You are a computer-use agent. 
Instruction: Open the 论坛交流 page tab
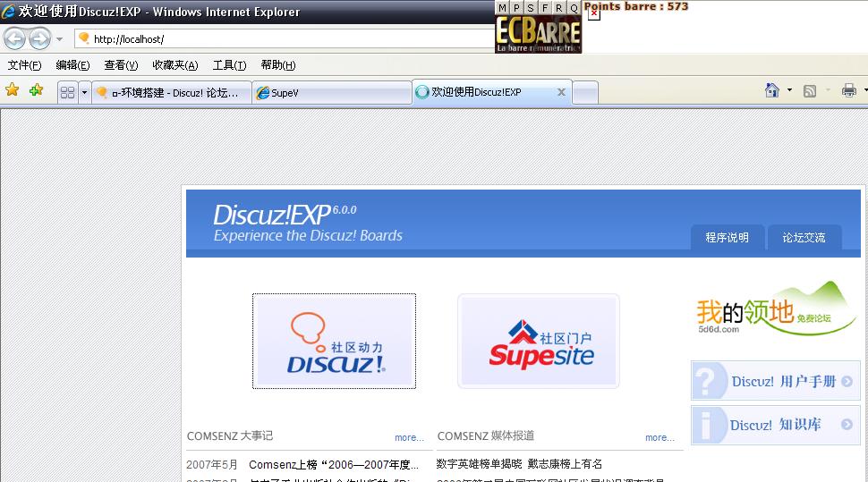[804, 237]
